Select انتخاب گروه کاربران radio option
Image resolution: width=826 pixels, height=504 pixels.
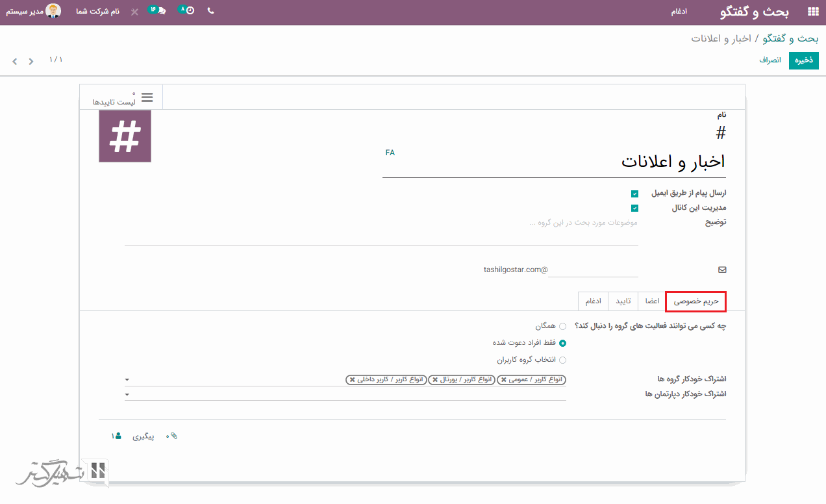(562, 360)
